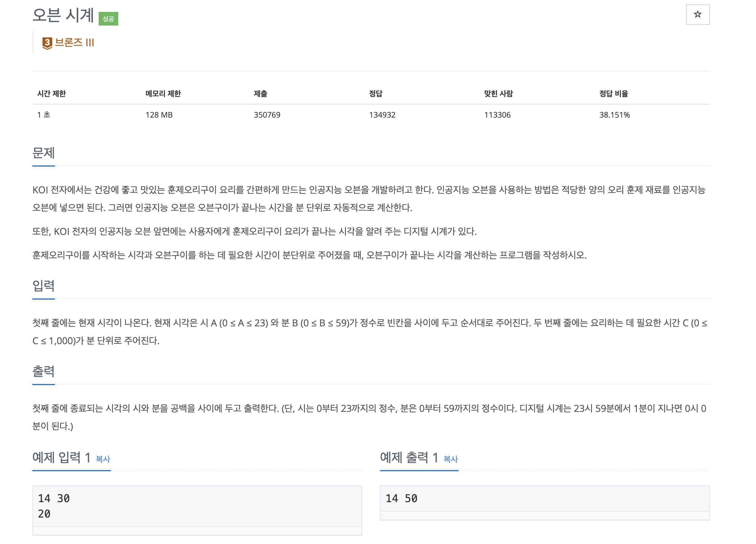The height and width of the screenshot is (544, 756).
Task: Click the 메모리 제한 column header
Action: point(163,94)
